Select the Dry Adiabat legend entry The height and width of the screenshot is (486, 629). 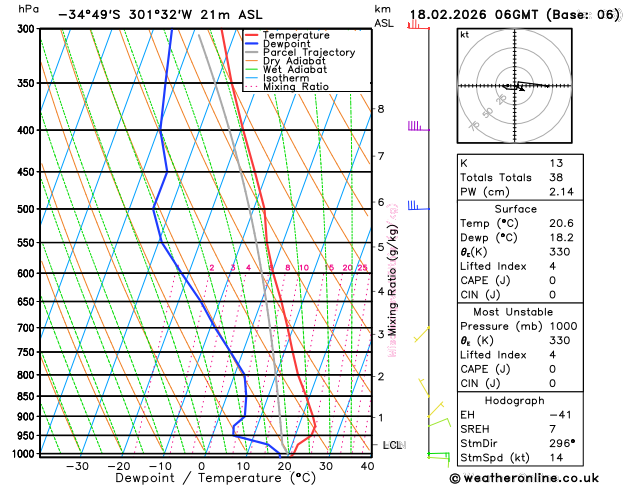(285, 61)
